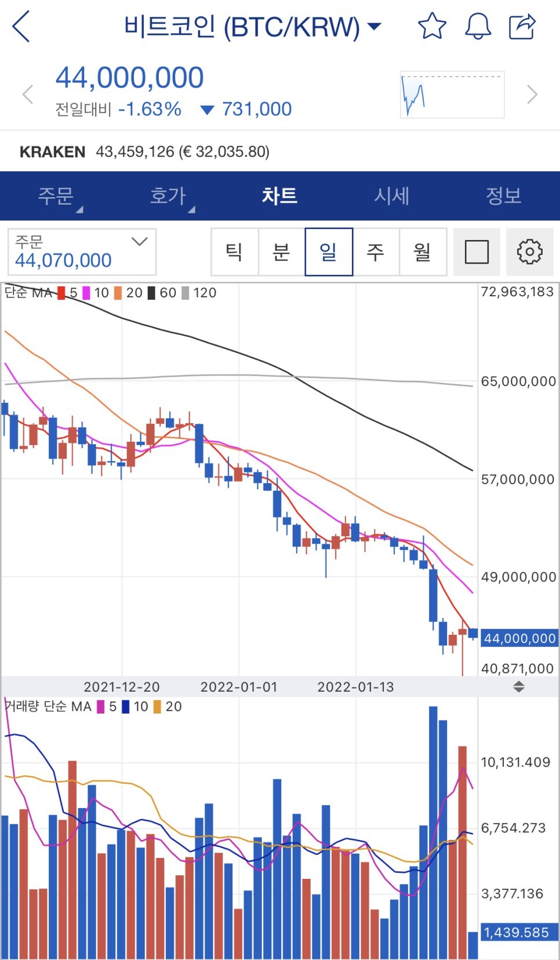
Task: Tap the 40,871,000 low price label
Action: pos(517,668)
